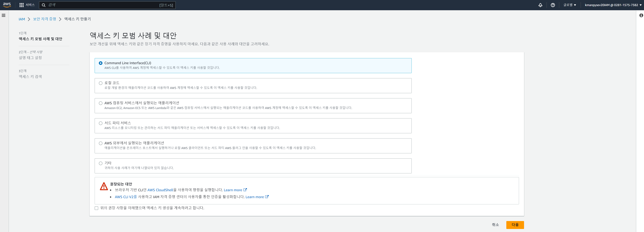This screenshot has height=232, width=644.
Task: Open the info panel icon at right edge
Action: click(x=641, y=15)
